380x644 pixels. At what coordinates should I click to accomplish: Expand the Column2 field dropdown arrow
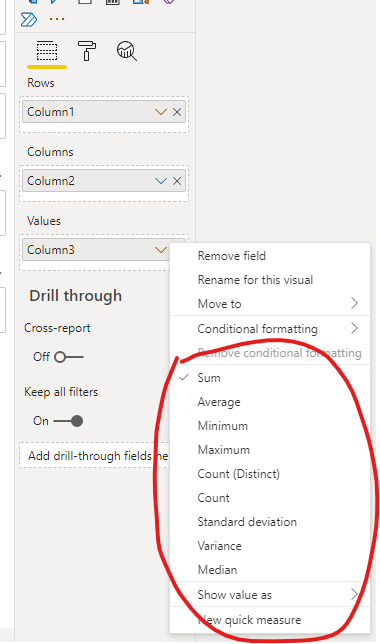(161, 181)
